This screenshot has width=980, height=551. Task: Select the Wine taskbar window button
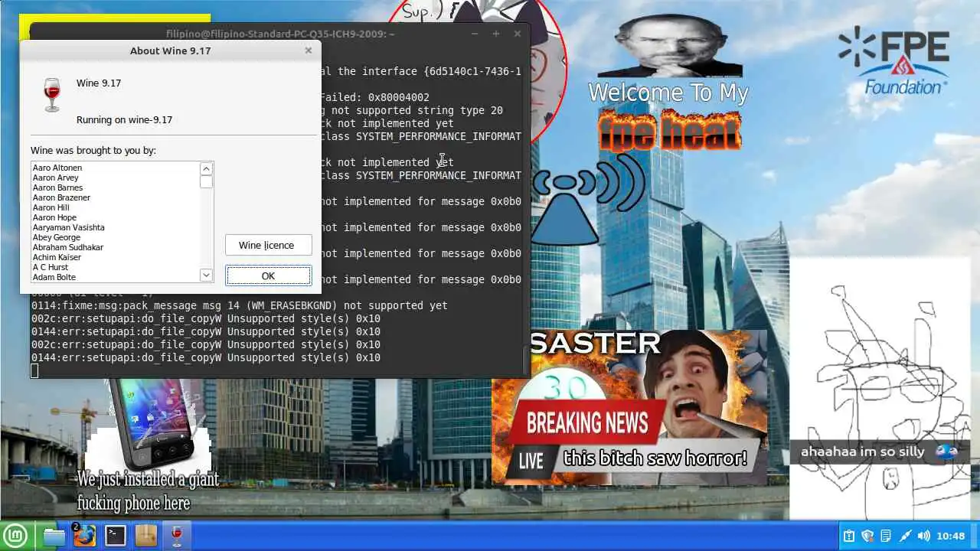click(177, 536)
